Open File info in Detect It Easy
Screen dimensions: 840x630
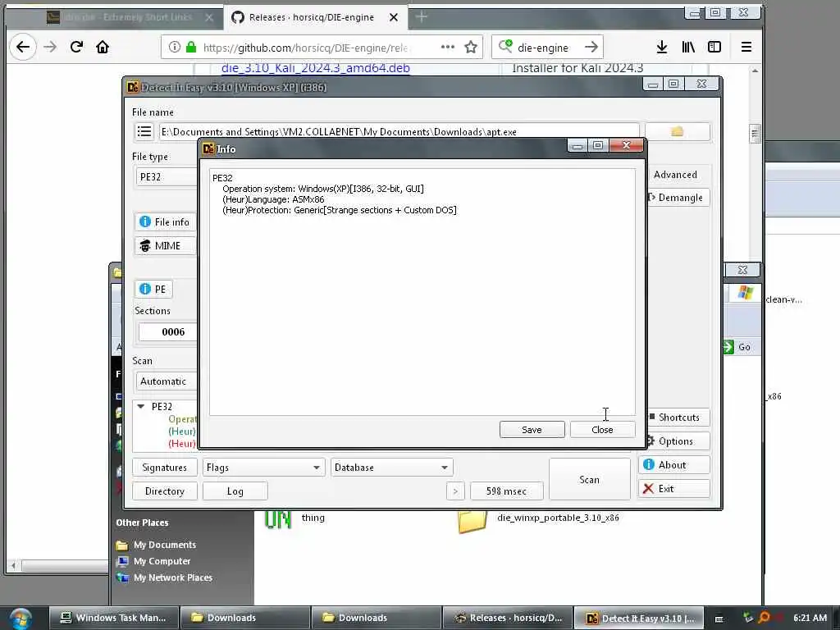(x=165, y=221)
